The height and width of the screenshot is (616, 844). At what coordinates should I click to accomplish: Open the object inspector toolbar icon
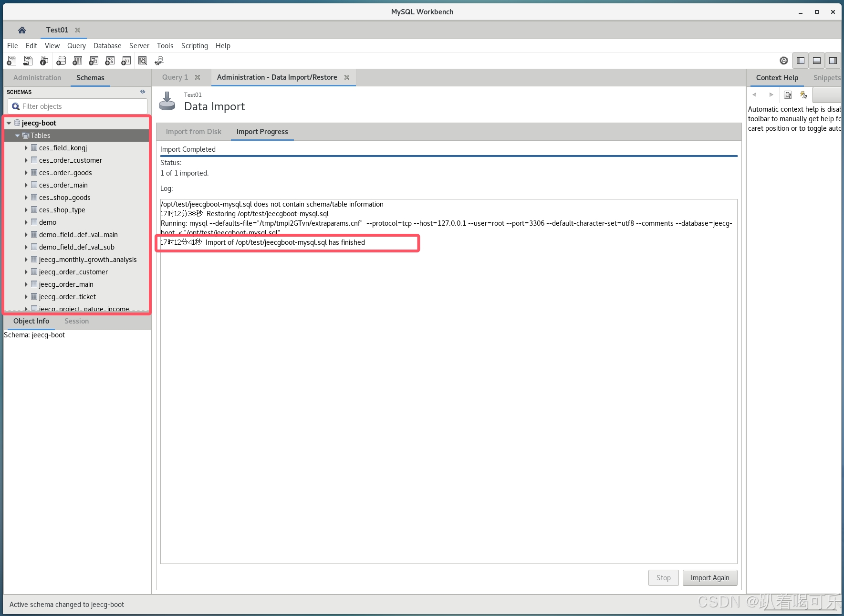[x=44, y=61]
